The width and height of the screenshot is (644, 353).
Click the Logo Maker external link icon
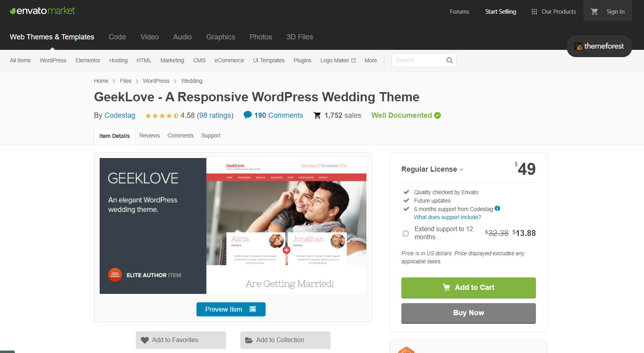click(354, 60)
